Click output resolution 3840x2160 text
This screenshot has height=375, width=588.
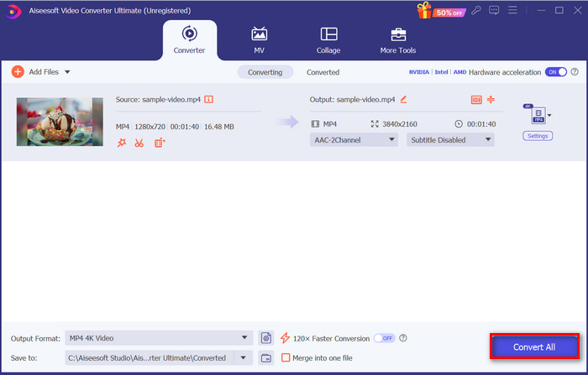tap(399, 124)
